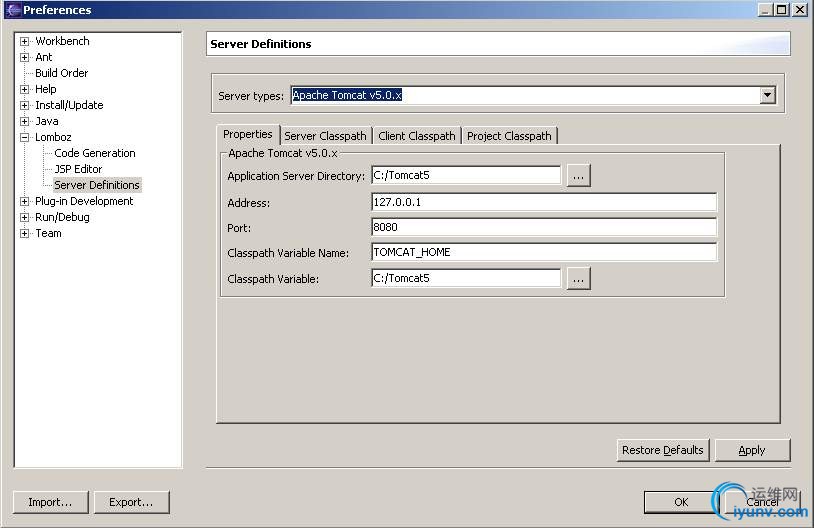The image size is (814, 528).
Task: Expand the Run/Debug tree node
Action: point(24,218)
